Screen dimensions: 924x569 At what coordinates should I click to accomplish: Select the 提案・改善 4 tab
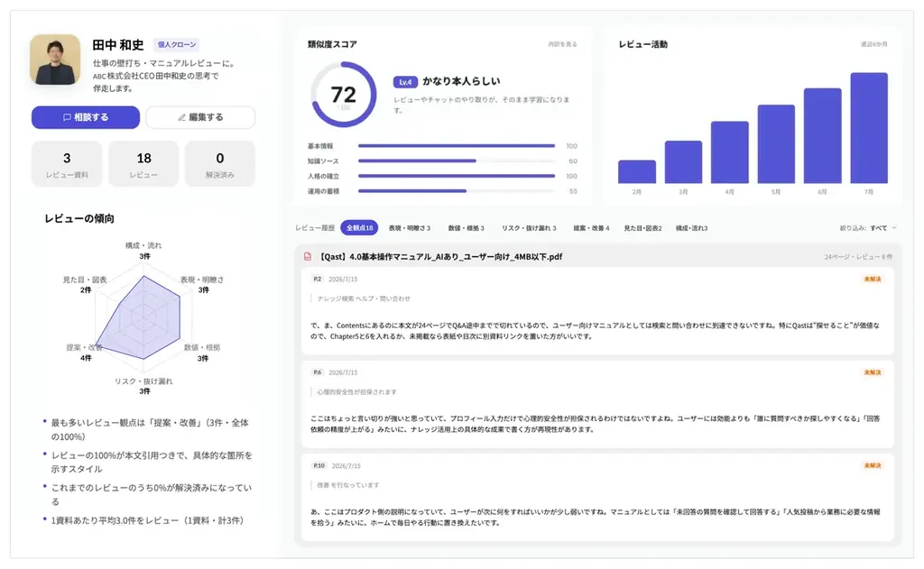pos(591,228)
